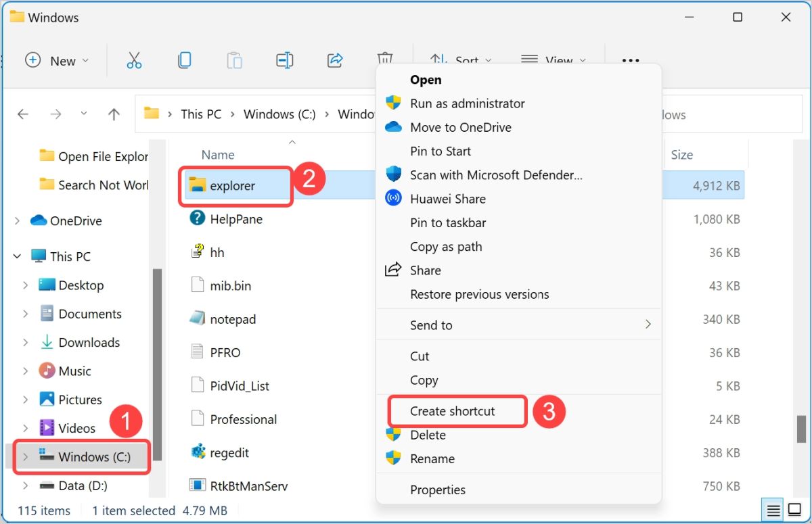Image resolution: width=812 pixels, height=524 pixels.
Task: Click Windows (C:) breadcrumb in address bar
Action: [279, 114]
